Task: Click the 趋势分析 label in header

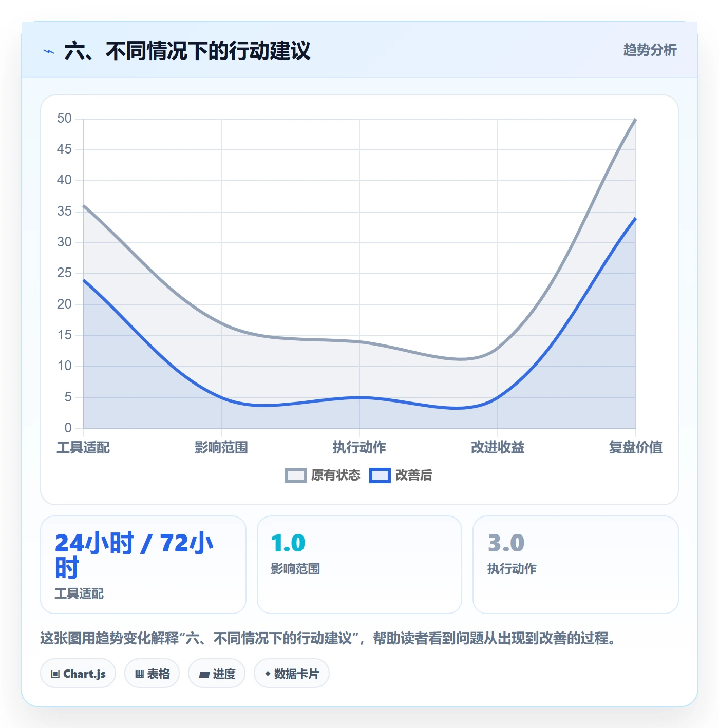Action: point(650,50)
